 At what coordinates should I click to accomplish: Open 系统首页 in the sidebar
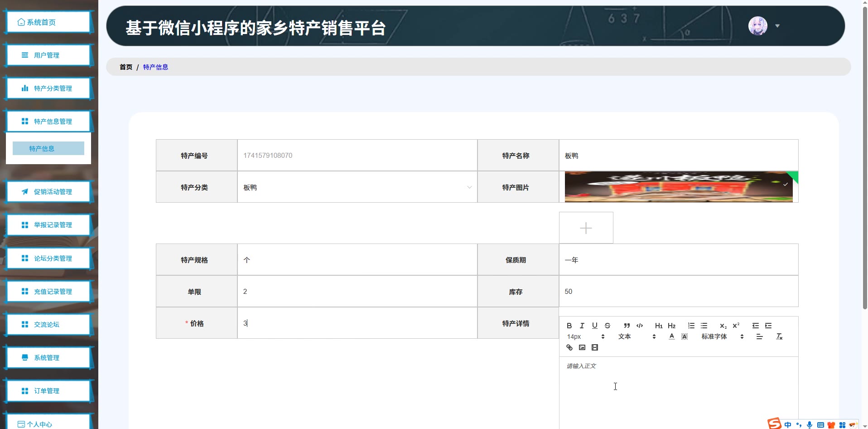click(48, 22)
